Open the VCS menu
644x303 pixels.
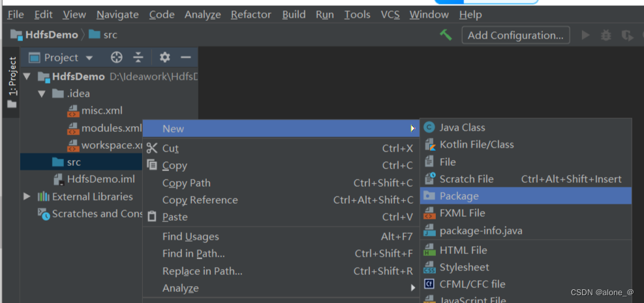click(x=390, y=15)
